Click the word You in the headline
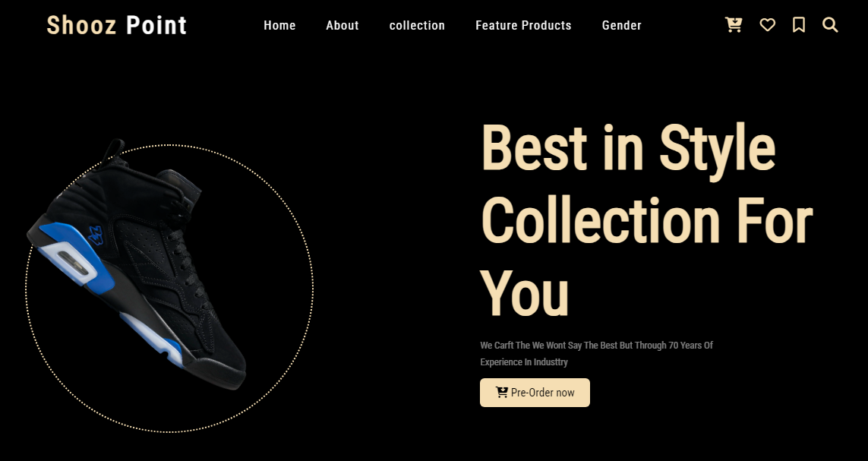This screenshot has height=461, width=868. coord(524,293)
